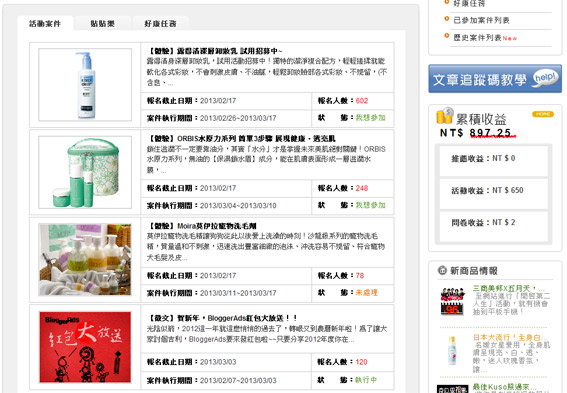
Task: Switch to the 活動案件 tab
Action: (45, 24)
